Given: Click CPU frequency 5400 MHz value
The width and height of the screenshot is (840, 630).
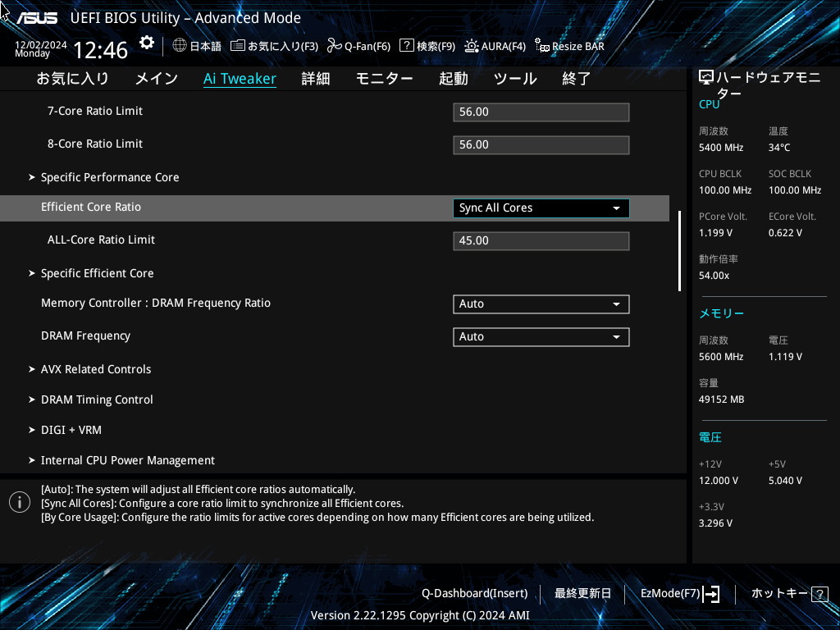Looking at the screenshot, I should point(720,148).
